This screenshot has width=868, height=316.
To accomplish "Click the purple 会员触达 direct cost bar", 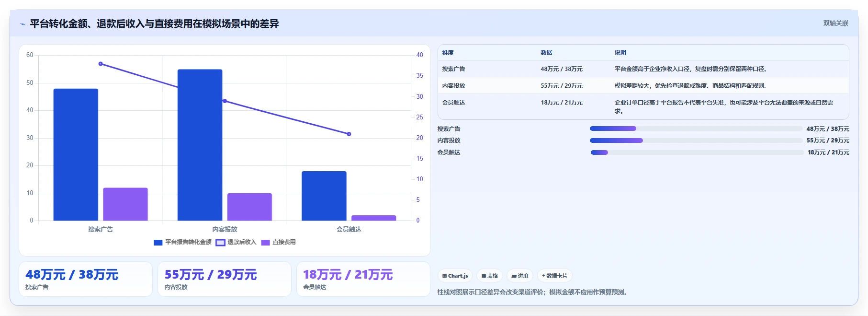I will [x=373, y=218].
